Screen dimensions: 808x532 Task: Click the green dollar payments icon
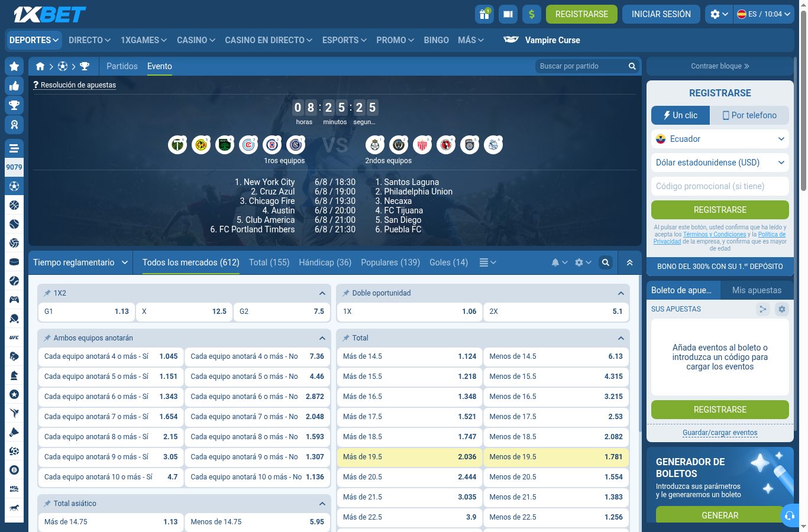click(532, 14)
